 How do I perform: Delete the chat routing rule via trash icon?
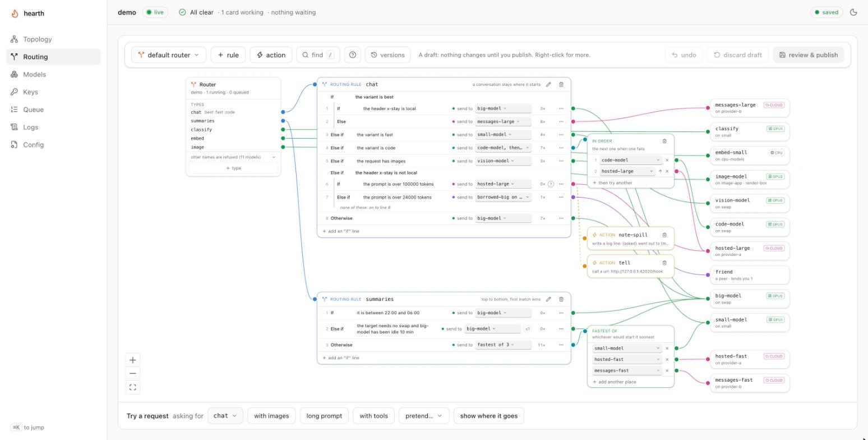point(561,85)
